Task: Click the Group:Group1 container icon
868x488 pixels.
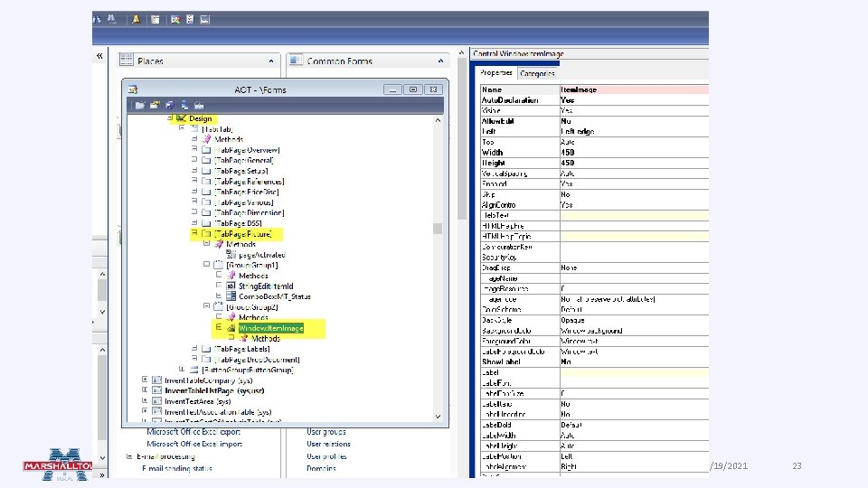Action: 219,265
